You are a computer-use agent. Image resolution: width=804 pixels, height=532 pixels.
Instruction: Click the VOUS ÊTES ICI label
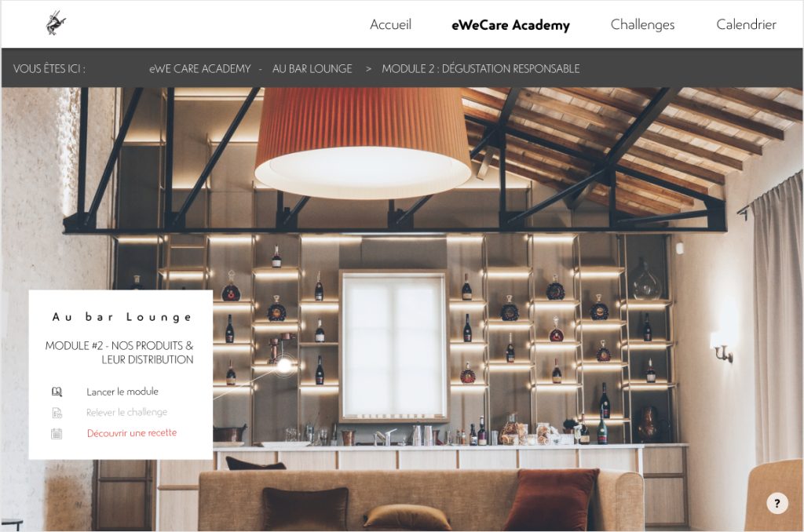(49, 69)
